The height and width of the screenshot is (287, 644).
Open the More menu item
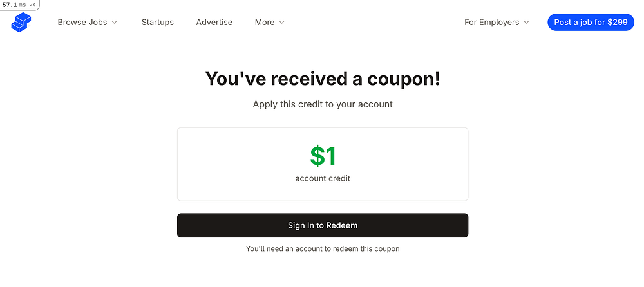tap(265, 22)
